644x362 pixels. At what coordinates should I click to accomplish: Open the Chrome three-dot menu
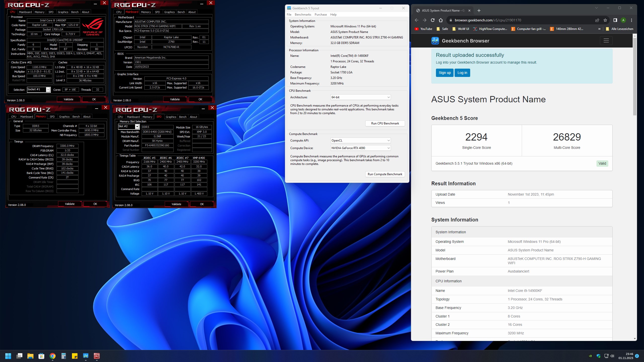coord(631,20)
